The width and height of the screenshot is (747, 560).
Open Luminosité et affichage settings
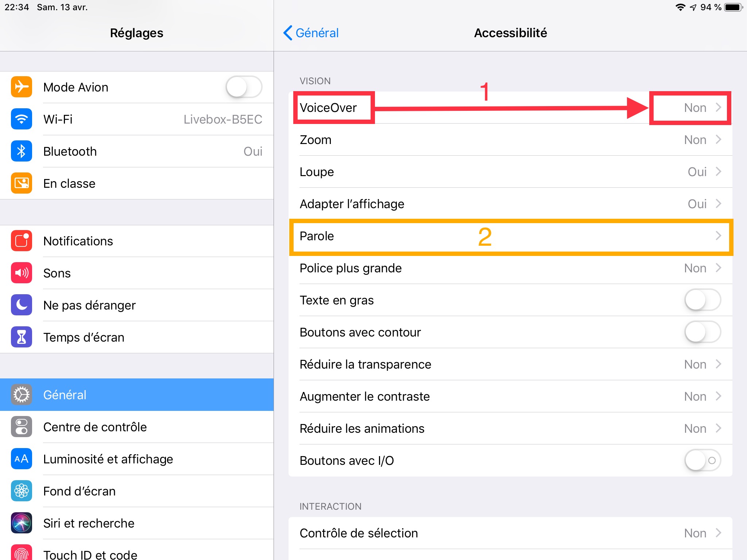pyautogui.click(x=108, y=459)
